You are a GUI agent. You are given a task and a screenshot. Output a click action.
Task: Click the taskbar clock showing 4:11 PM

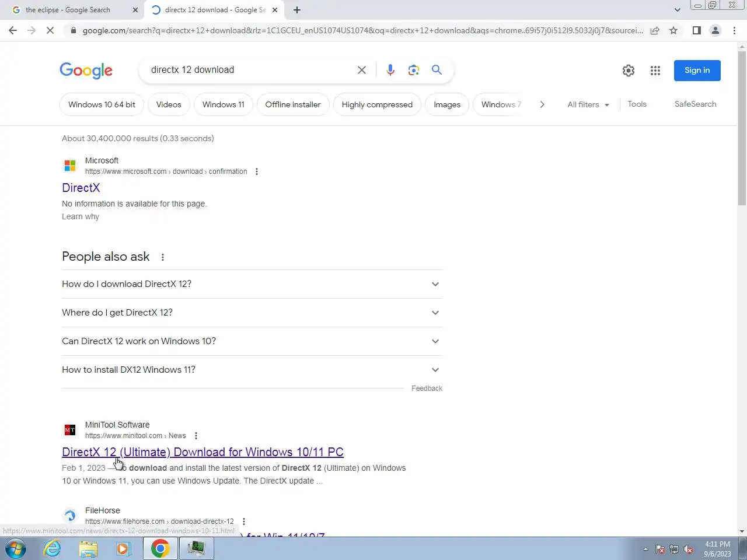(x=717, y=549)
